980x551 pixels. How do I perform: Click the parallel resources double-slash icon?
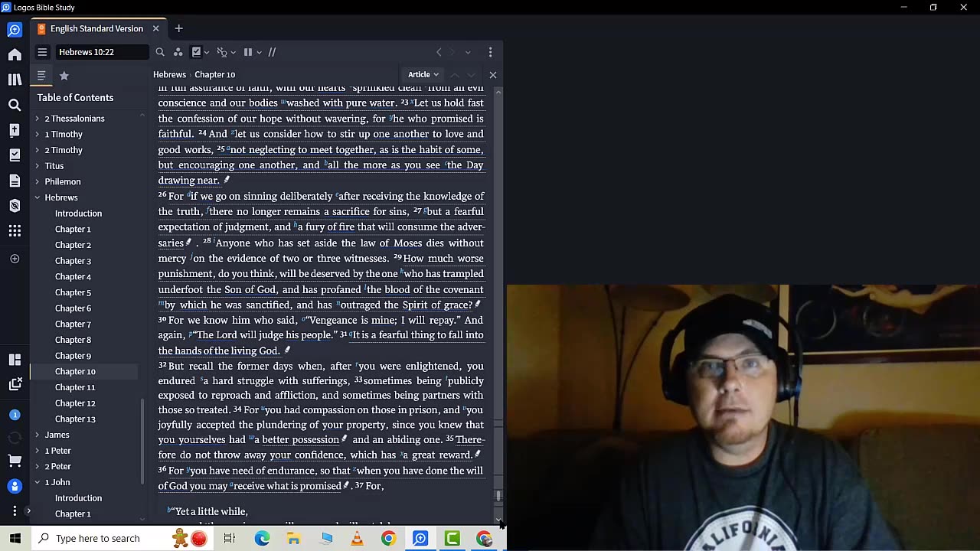(272, 52)
